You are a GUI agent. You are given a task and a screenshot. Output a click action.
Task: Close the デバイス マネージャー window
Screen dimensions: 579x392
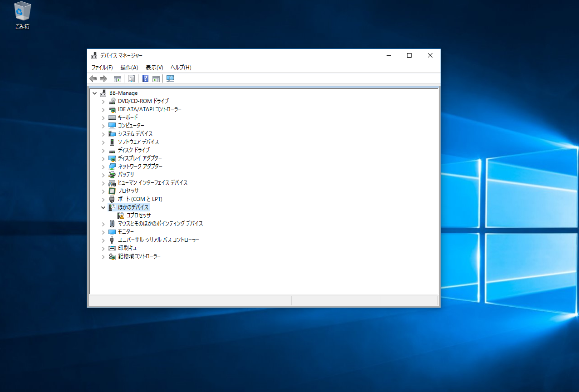point(430,55)
